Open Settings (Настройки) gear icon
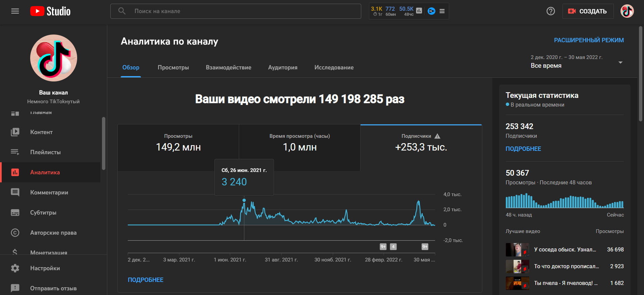This screenshot has height=295, width=644. pyautogui.click(x=15, y=268)
